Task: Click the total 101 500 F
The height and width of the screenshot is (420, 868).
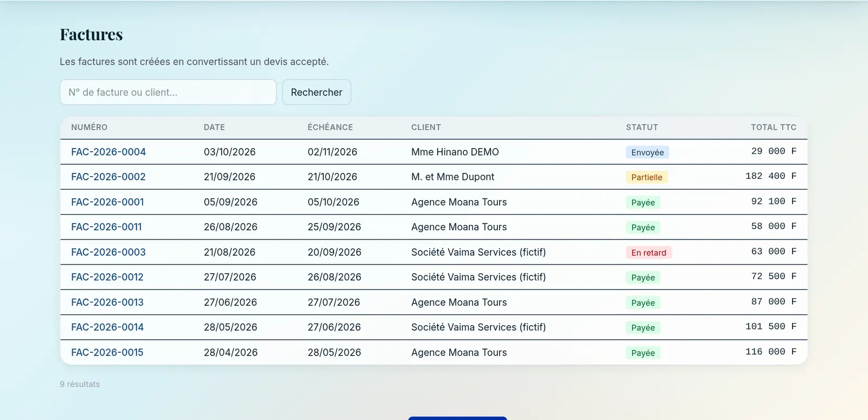Action: pos(771,327)
